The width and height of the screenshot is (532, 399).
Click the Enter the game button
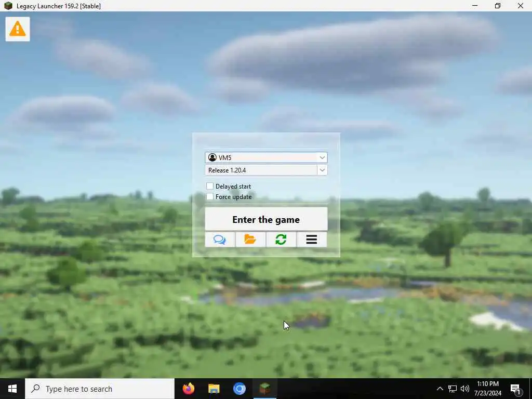click(266, 219)
